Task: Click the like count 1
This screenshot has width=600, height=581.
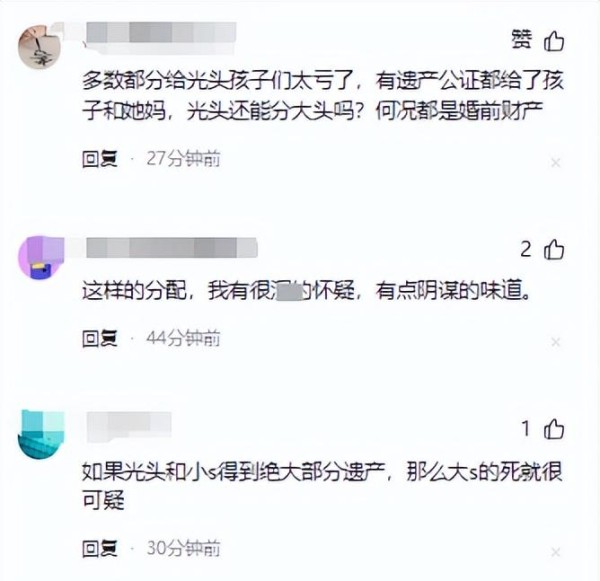Action: [526, 428]
